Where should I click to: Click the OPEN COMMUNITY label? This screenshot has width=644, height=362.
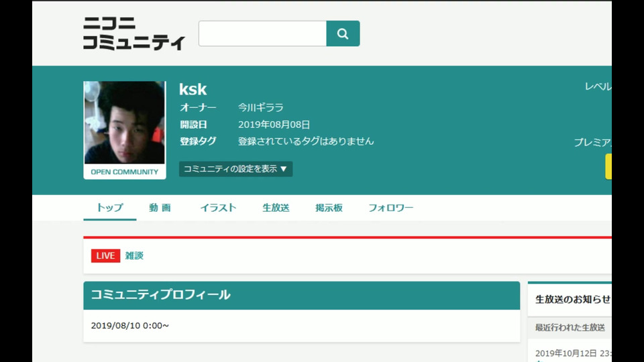(125, 172)
